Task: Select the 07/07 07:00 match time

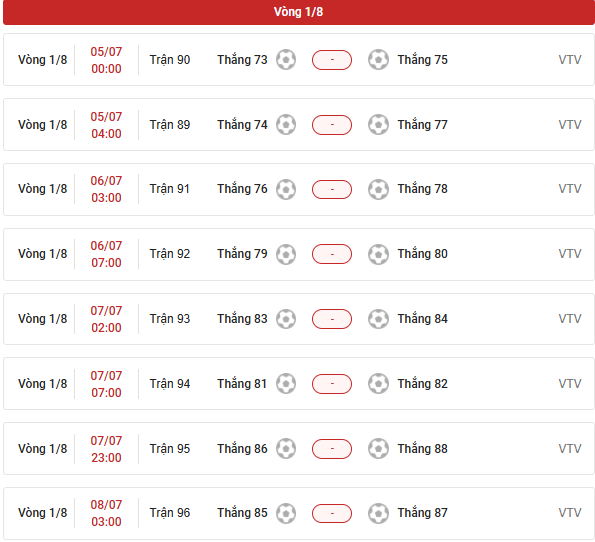Action: tap(106, 384)
